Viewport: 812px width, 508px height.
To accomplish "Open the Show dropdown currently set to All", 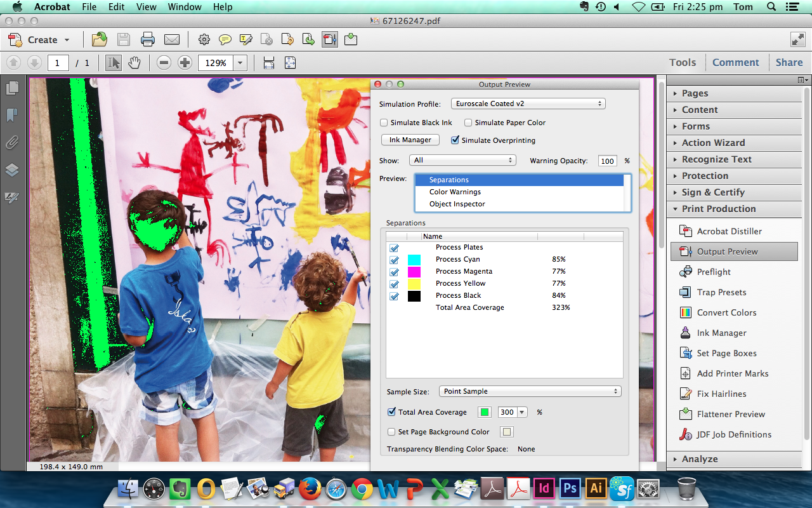I will pyautogui.click(x=462, y=160).
